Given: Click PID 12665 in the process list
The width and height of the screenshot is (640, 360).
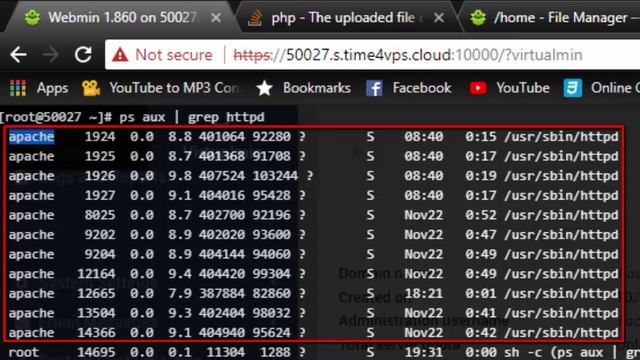Looking at the screenshot, I should 96,293.
